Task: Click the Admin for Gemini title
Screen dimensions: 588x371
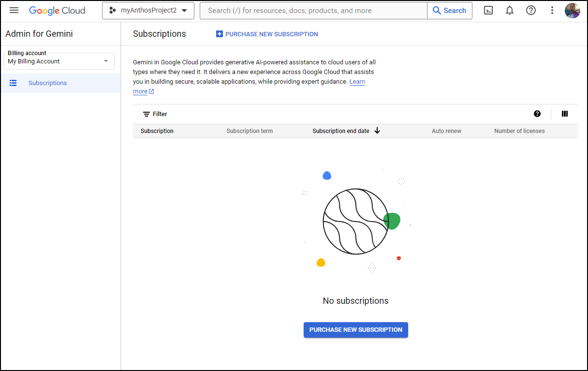Action: tap(39, 34)
